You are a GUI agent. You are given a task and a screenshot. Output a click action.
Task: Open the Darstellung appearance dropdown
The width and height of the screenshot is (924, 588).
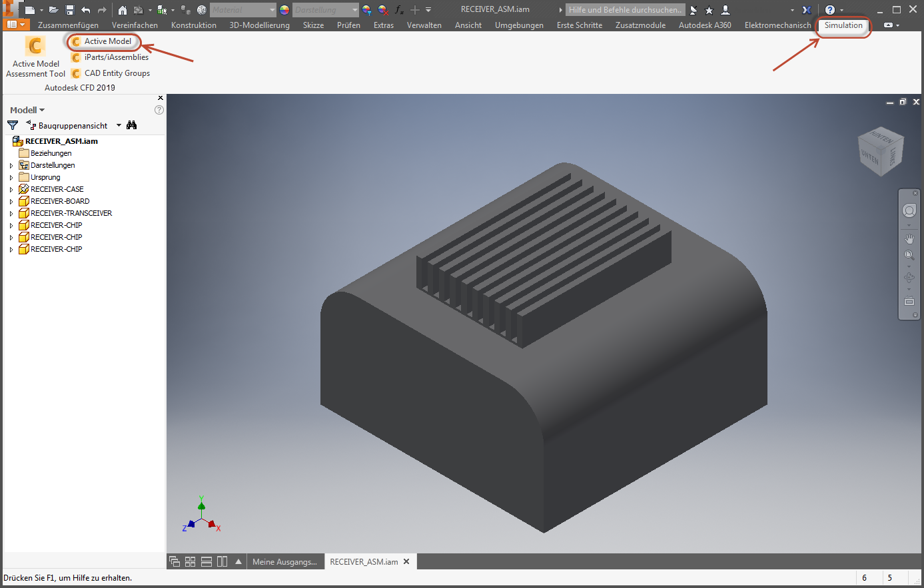point(325,10)
